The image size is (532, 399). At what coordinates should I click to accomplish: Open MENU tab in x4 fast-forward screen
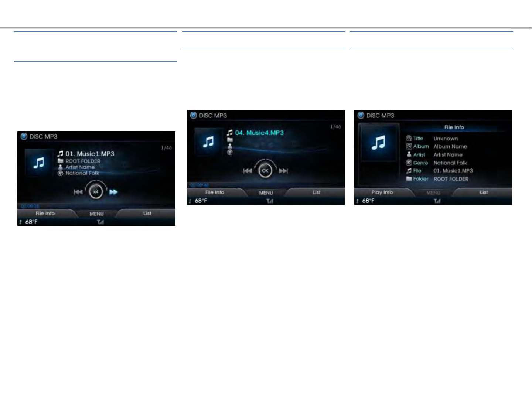pos(96,214)
